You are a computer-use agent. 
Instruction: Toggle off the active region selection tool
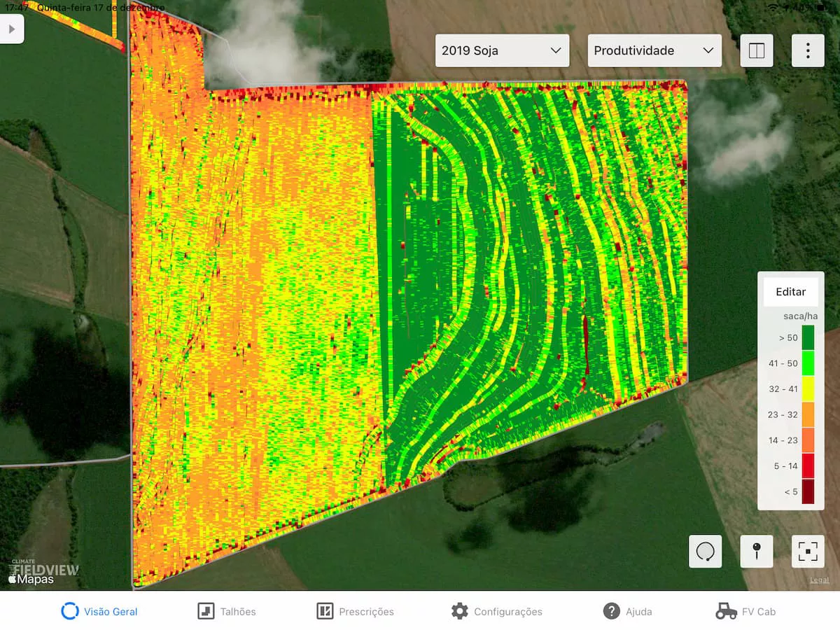click(x=705, y=551)
